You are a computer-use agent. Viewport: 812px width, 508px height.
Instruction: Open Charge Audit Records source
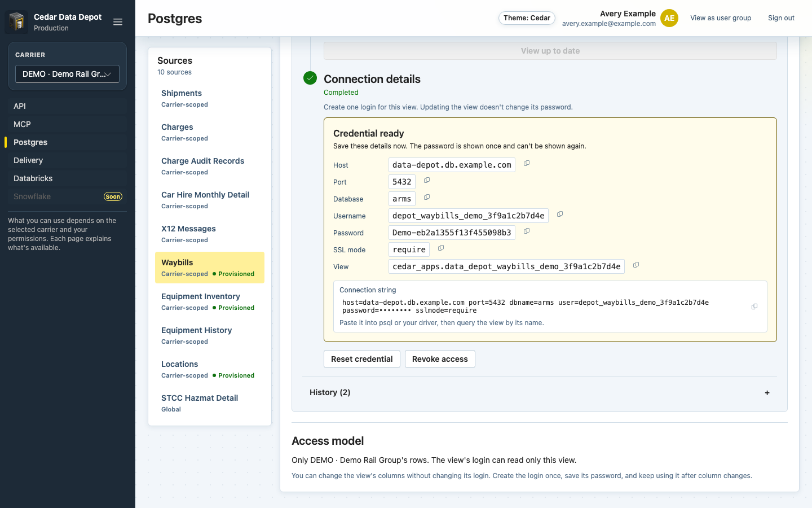click(x=210, y=166)
